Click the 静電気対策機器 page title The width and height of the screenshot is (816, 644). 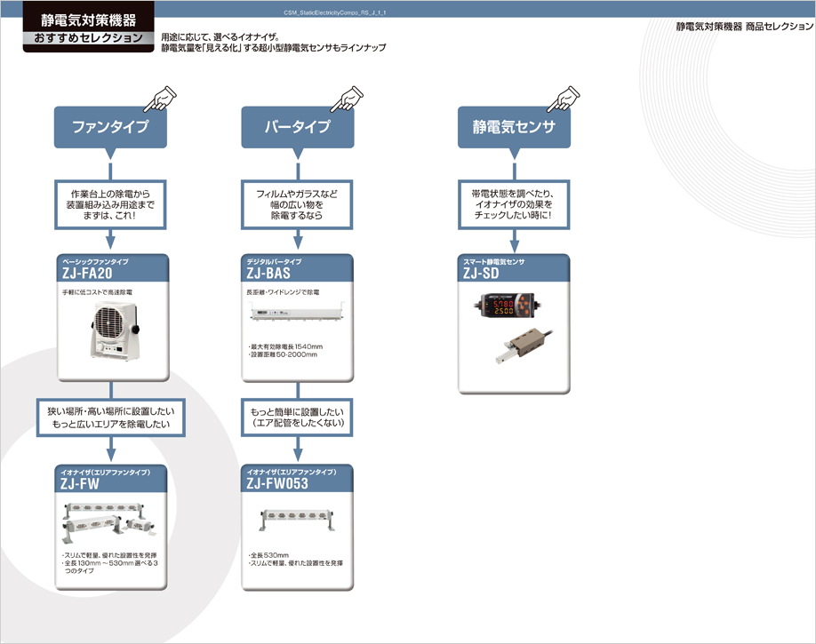click(x=89, y=20)
